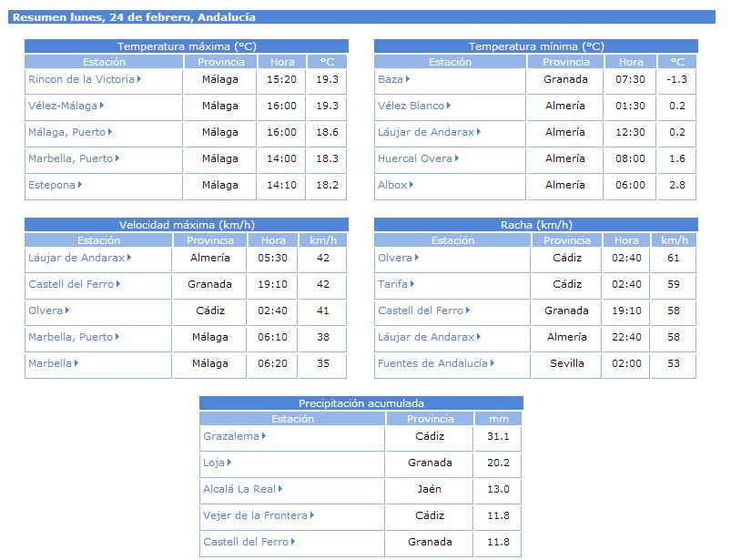Click the arrow icon beside Rincon de la Victoria
This screenshot has width=731, height=560.
tap(139, 79)
